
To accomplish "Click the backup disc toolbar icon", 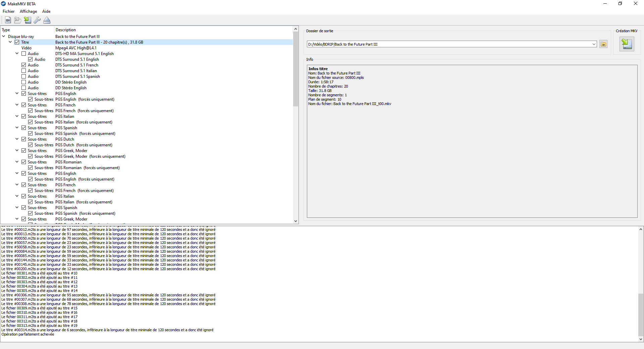I will pyautogui.click(x=28, y=20).
